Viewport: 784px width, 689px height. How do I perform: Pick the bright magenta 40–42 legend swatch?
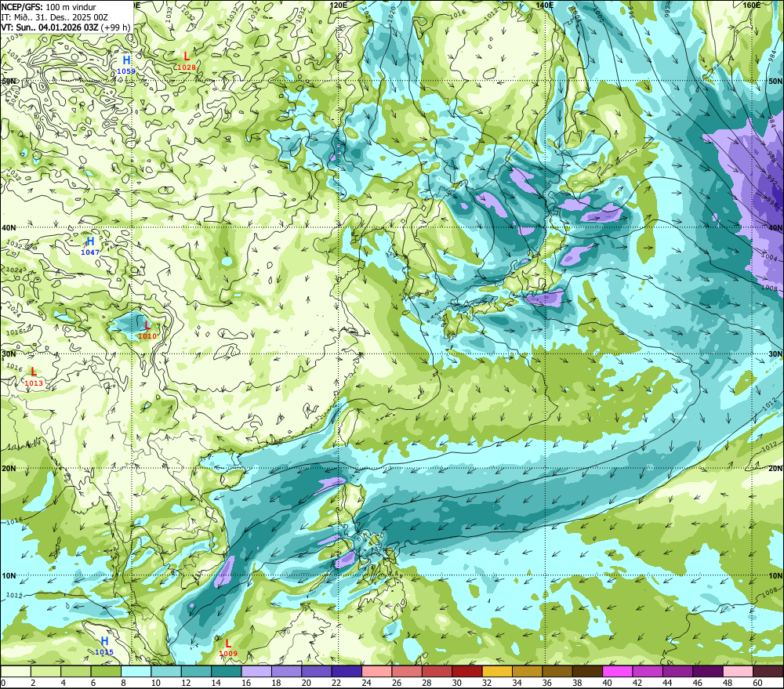click(618, 671)
